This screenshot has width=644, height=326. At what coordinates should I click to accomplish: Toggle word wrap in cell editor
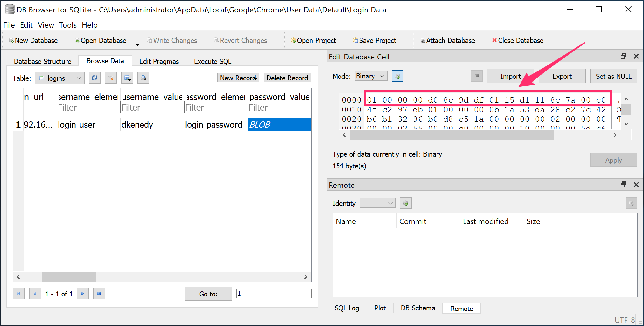476,76
